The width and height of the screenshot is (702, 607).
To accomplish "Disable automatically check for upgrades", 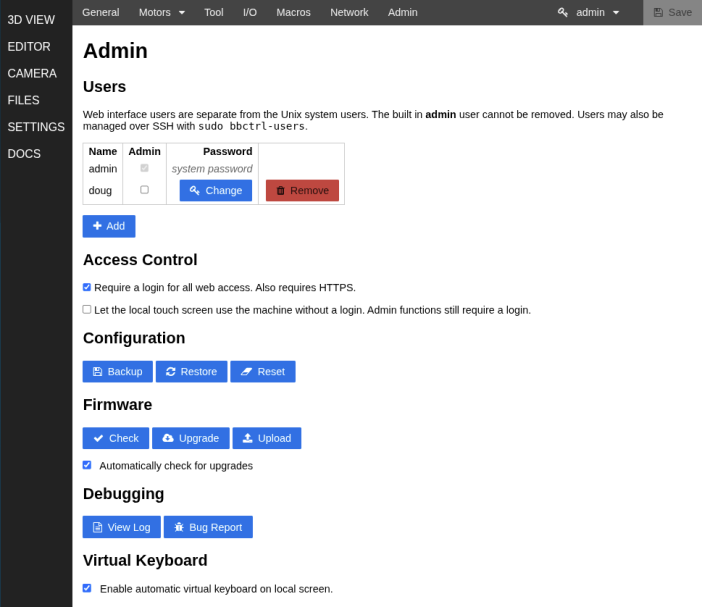I will (x=87, y=465).
